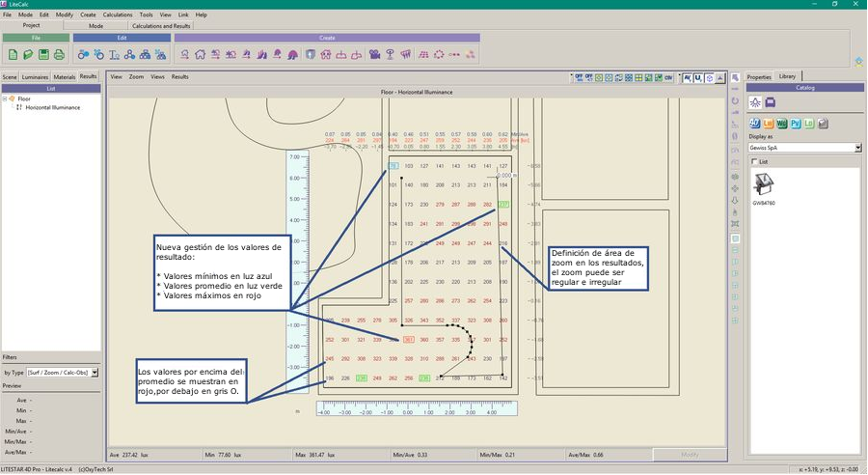Click the Zoom menu in results view
This screenshot has width=868, height=475.
tap(136, 75)
